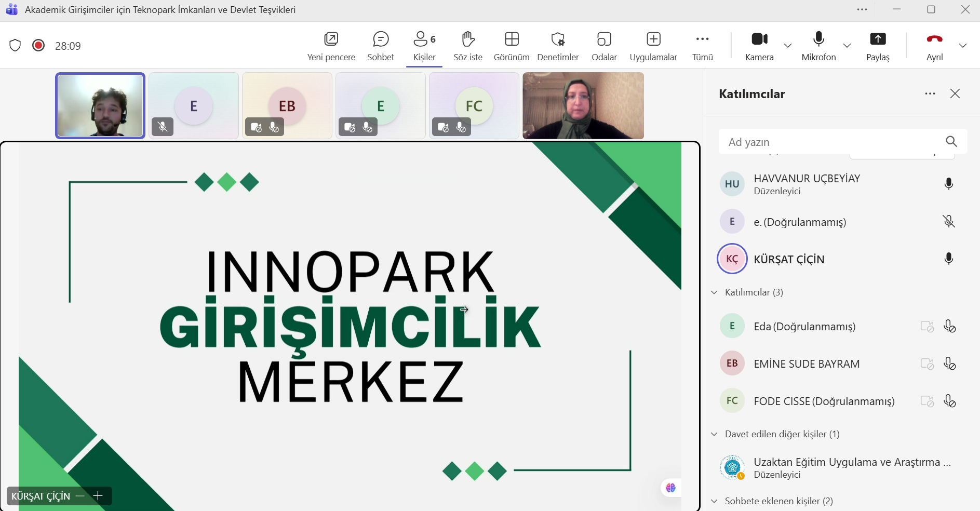
Task: Open Odalar breakout rooms
Action: click(604, 46)
